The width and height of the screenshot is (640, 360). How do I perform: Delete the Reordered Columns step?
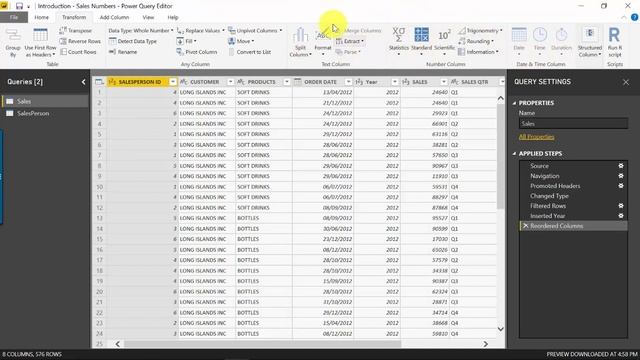point(526,226)
